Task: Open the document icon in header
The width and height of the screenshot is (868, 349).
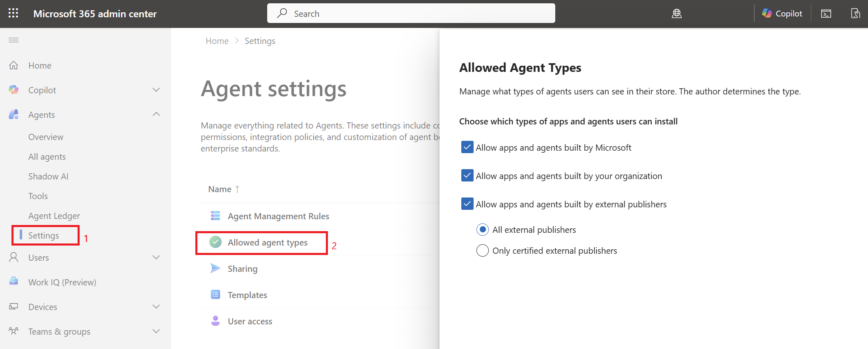Action: [855, 14]
